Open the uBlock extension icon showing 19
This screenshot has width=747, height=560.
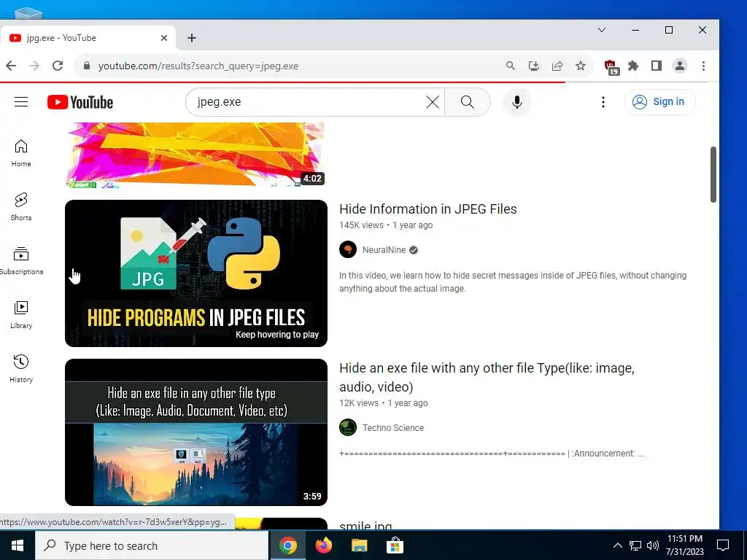pyautogui.click(x=611, y=67)
